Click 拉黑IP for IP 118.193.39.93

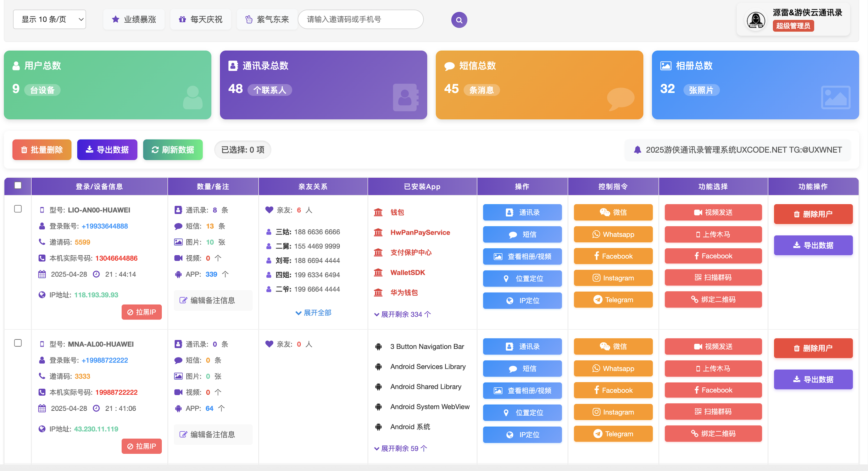pos(142,312)
